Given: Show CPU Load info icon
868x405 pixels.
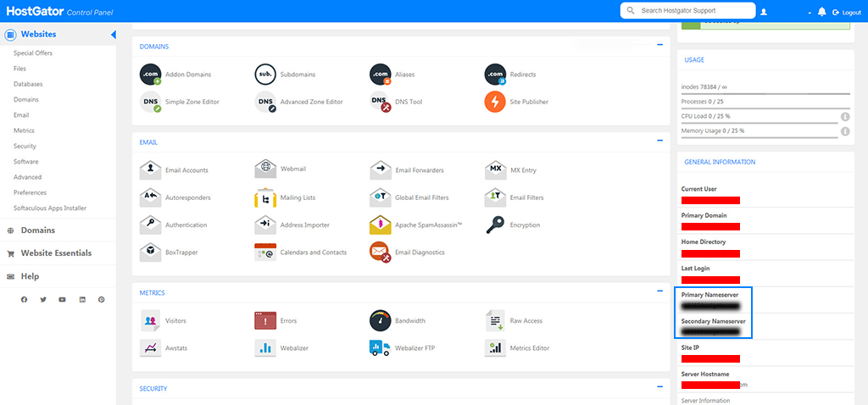Looking at the screenshot, I should tap(845, 117).
